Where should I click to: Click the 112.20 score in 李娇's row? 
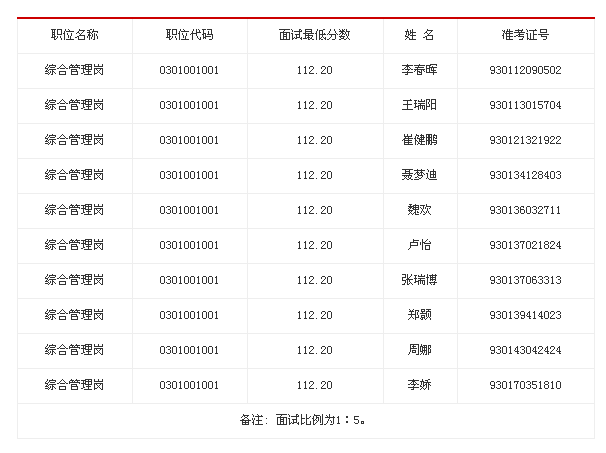pyautogui.click(x=315, y=385)
